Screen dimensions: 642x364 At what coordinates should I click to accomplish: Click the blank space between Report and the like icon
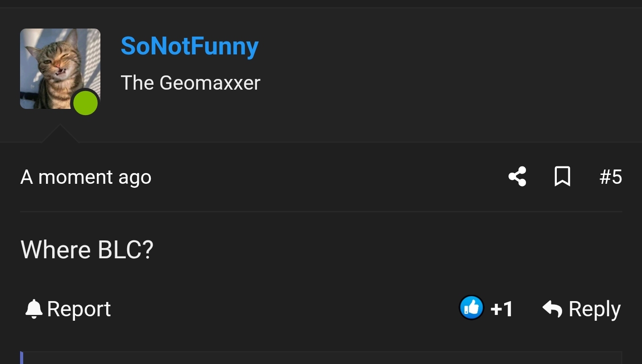(x=286, y=309)
